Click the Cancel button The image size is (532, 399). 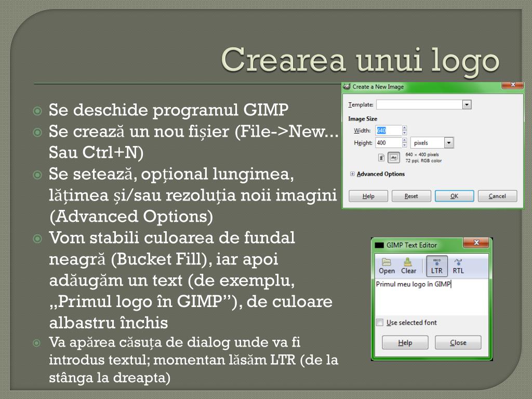point(497,196)
